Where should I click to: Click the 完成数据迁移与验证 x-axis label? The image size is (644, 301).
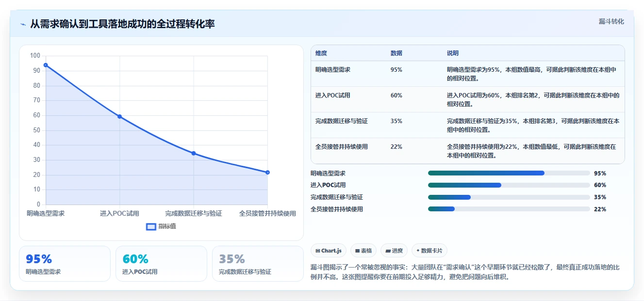[194, 213]
